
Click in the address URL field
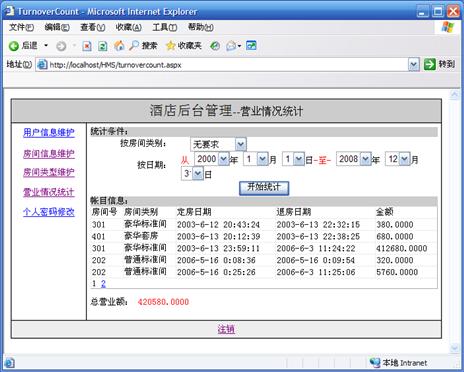(222, 64)
